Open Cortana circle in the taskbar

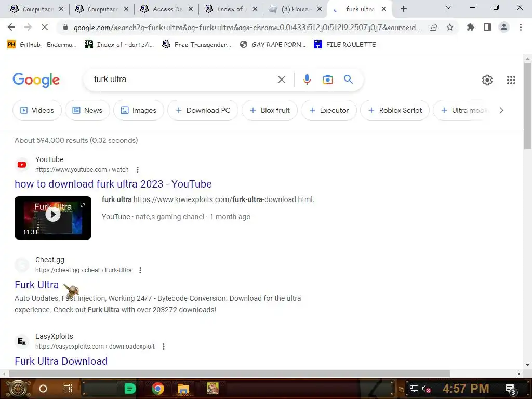[43, 389]
